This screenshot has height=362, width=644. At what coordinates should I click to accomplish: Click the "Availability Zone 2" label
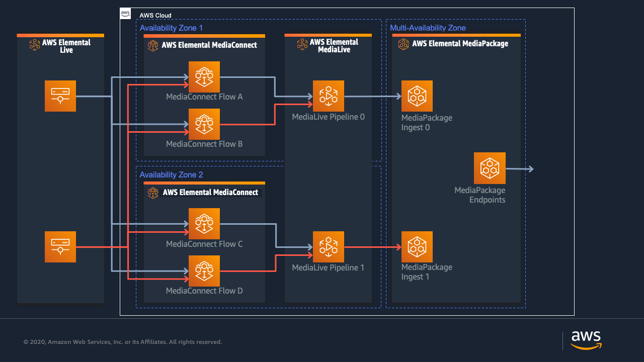click(x=171, y=175)
